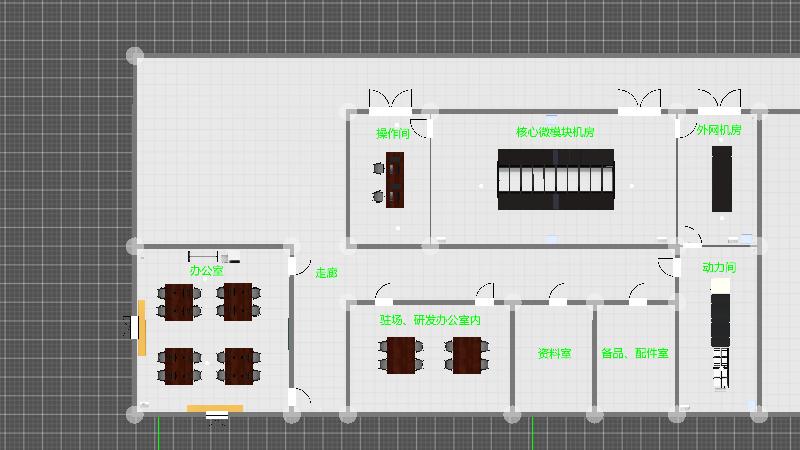This screenshot has height=450, width=800.
Task: Select the 动力间 room label
Action: coord(719,268)
